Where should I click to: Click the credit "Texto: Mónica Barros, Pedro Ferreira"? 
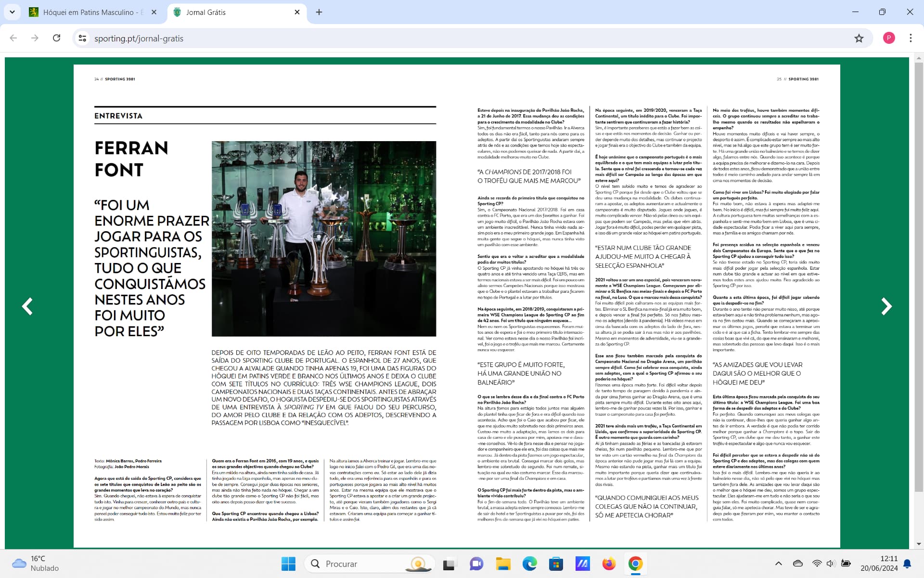point(128,461)
